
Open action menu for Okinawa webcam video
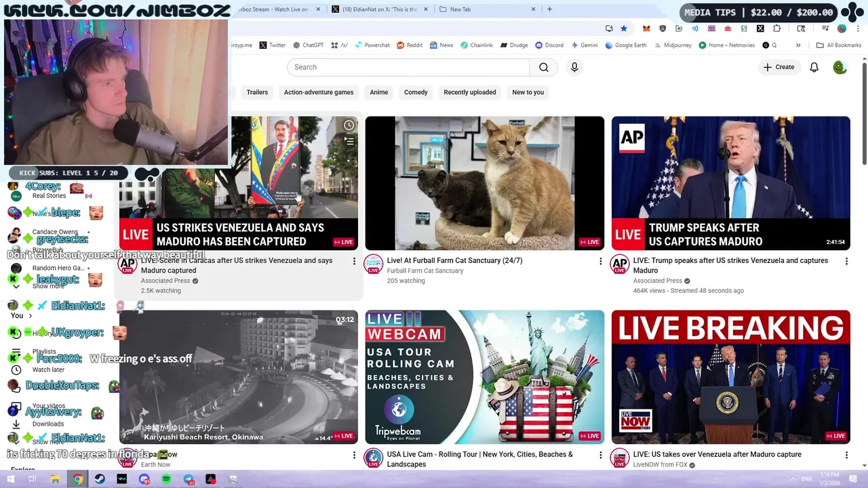pos(354,455)
